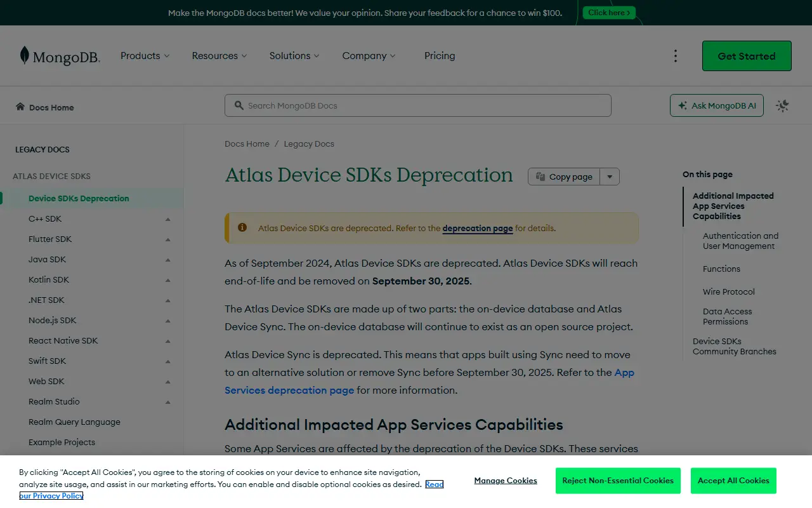
Task: Click the Copy page button
Action: [x=564, y=177]
